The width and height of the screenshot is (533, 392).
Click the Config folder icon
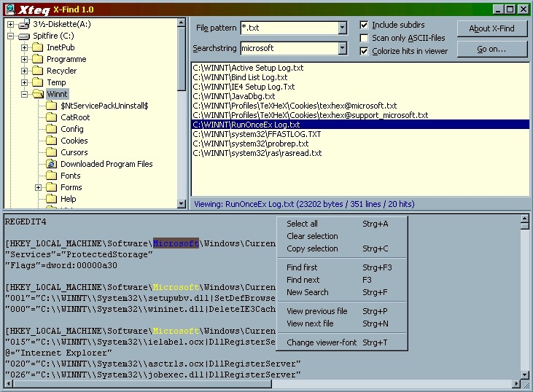(51, 129)
